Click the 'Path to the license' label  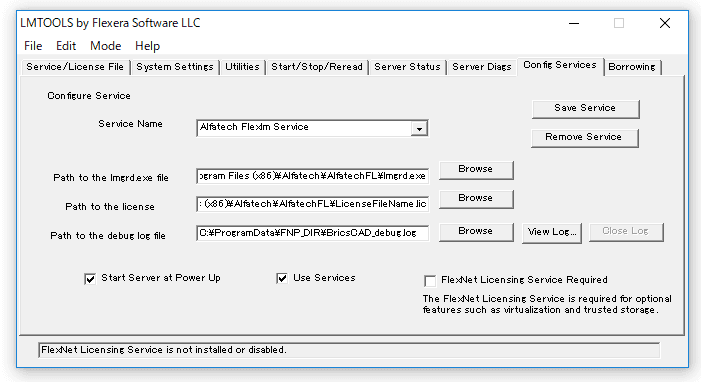pos(110,207)
